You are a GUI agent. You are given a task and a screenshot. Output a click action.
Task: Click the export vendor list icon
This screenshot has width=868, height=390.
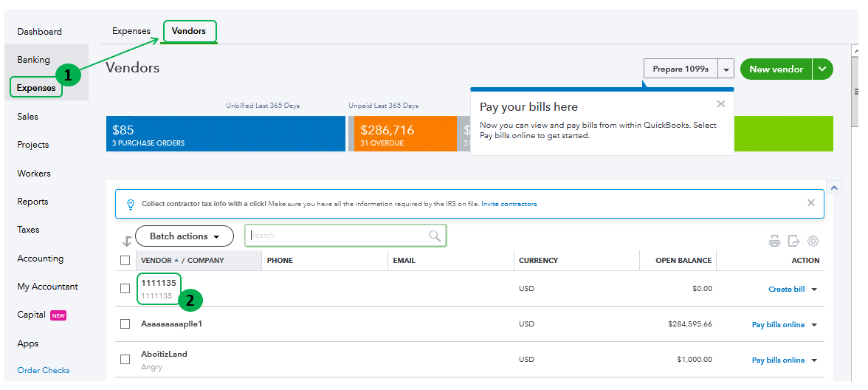pos(793,241)
